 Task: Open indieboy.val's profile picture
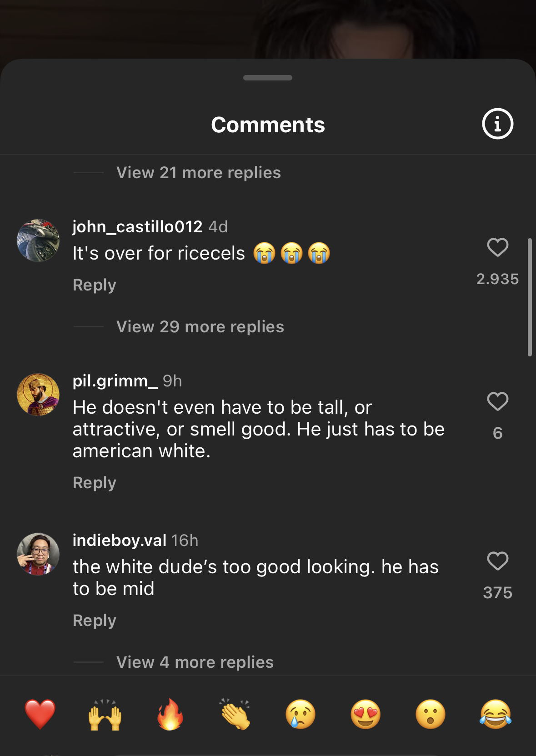pos(38,554)
